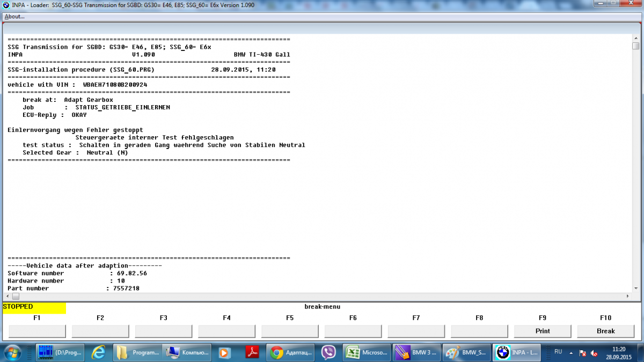Switch to the D:\Prog... file manager window

[x=60, y=352]
